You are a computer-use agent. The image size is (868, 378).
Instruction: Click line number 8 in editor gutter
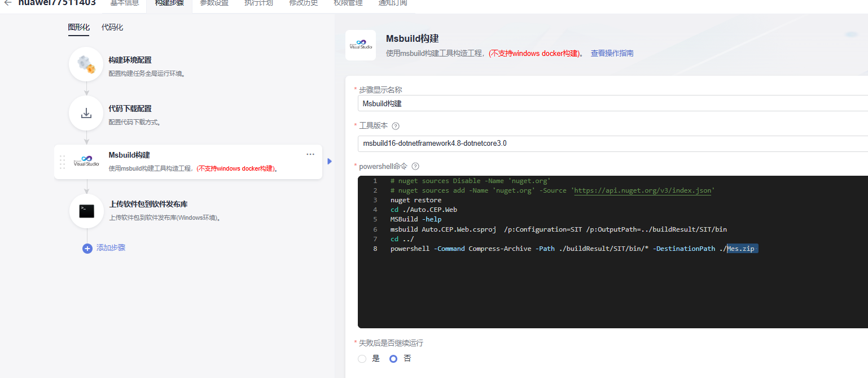coord(375,249)
